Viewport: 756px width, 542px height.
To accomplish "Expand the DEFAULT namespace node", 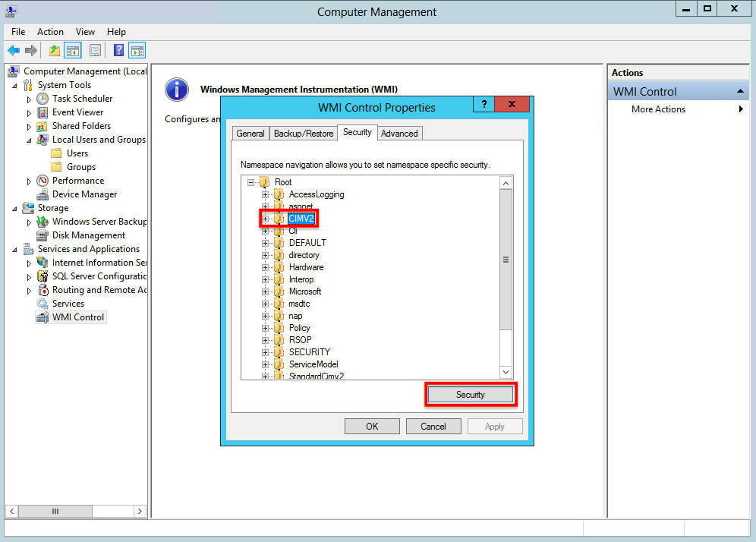I will (265, 243).
